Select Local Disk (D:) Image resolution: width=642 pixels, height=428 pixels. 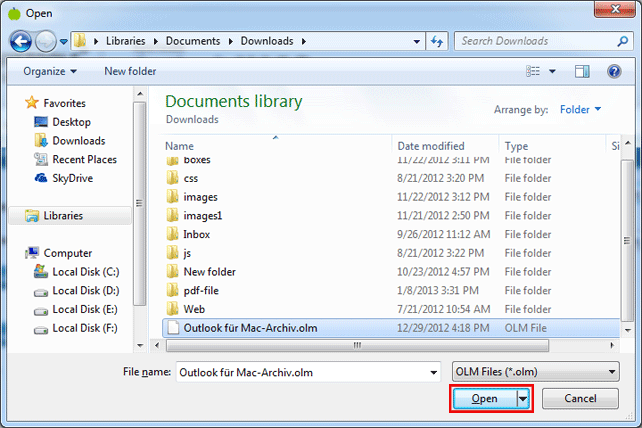tap(86, 291)
